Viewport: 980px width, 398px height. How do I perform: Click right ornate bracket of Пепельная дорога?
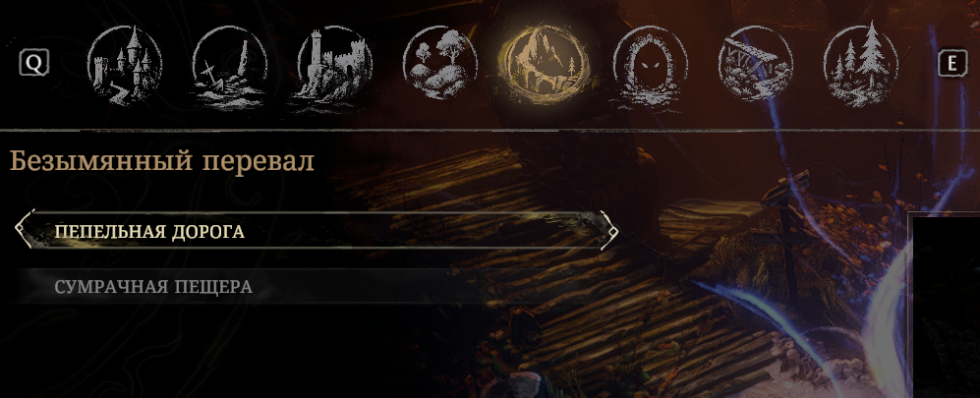pos(608,230)
